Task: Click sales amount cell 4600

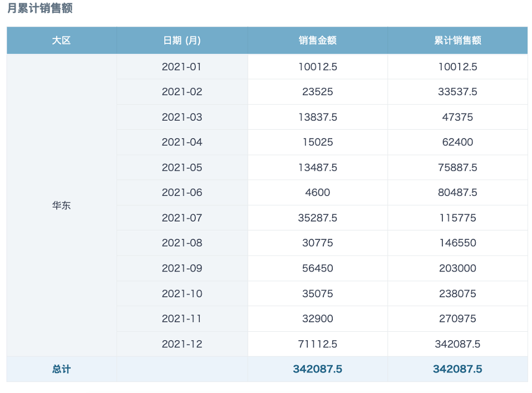Action: click(318, 193)
